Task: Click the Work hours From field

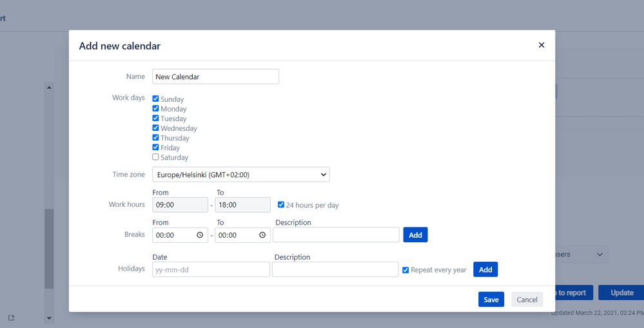Action: click(181, 205)
